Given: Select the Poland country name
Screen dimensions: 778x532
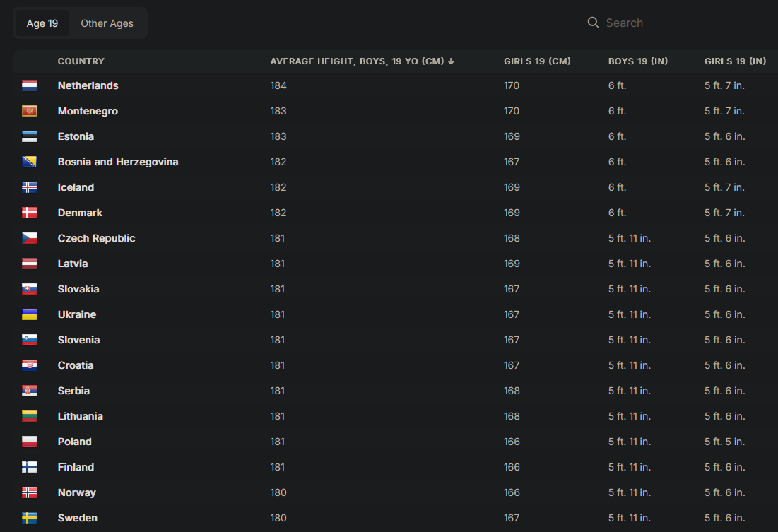Looking at the screenshot, I should click(74, 442).
